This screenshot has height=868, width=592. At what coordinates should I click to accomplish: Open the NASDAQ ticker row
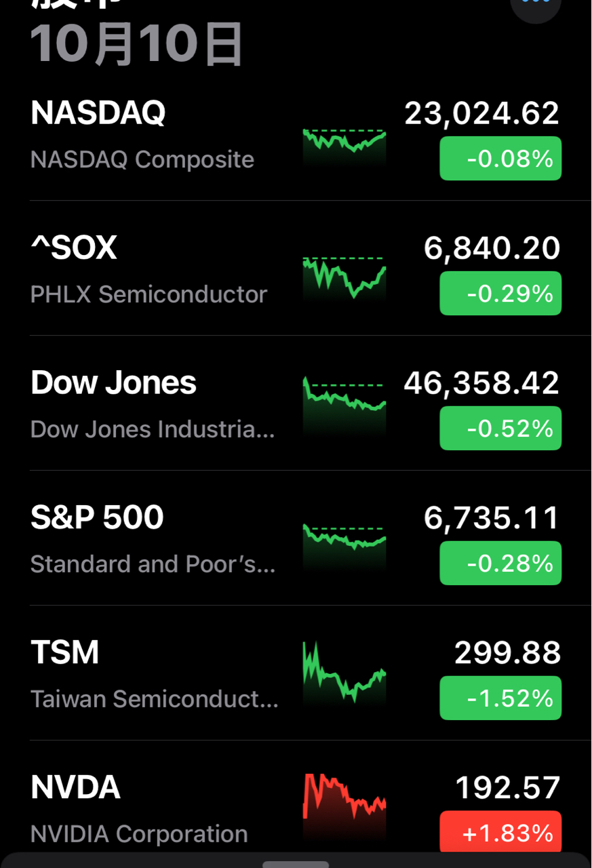[x=98, y=113]
